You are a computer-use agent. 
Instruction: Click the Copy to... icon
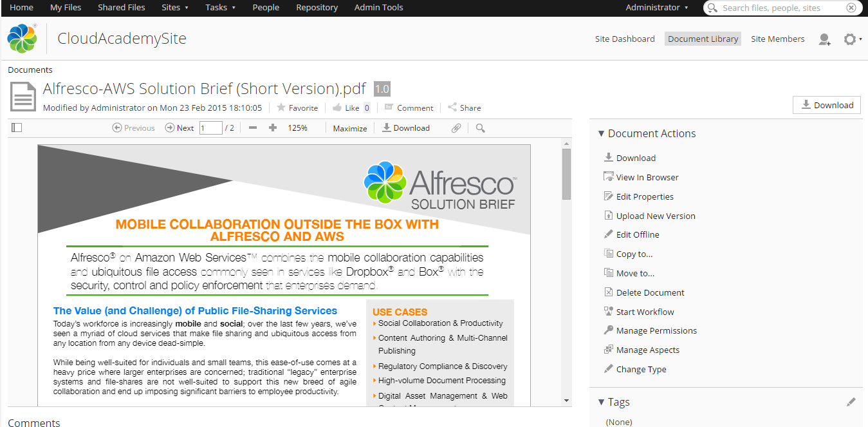(x=609, y=254)
